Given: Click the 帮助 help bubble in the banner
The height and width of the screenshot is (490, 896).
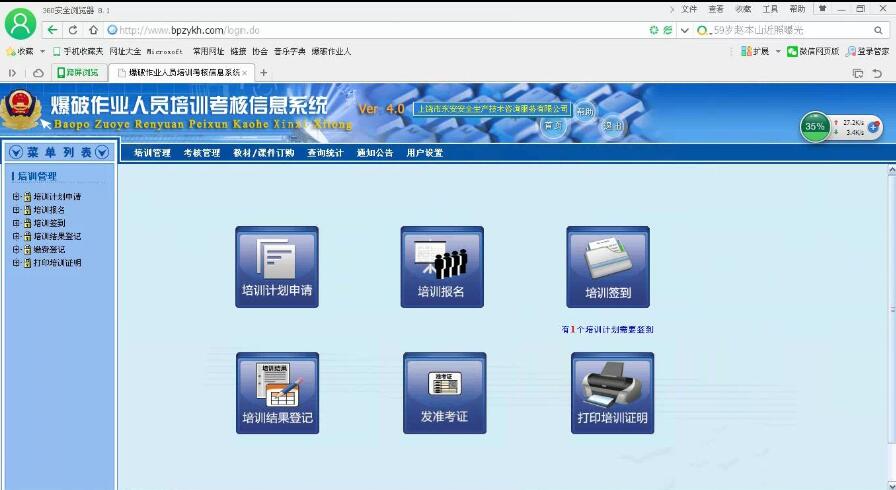Looking at the screenshot, I should tap(585, 112).
